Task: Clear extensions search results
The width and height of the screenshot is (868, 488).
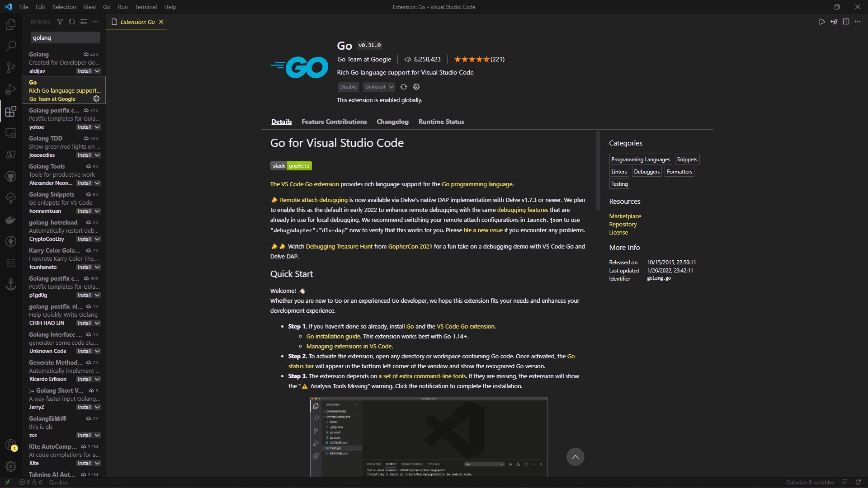Action: (x=84, y=22)
